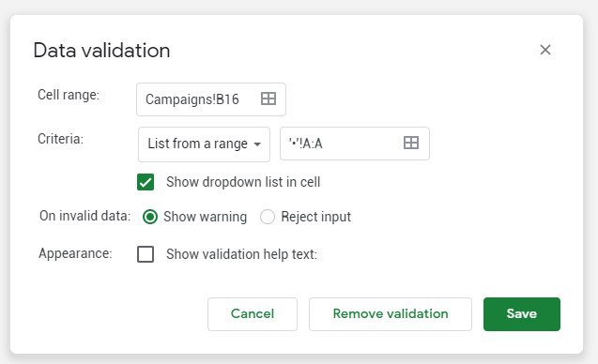Click the 'Appearance:' label
This screenshot has height=364, width=598.
tap(75, 253)
